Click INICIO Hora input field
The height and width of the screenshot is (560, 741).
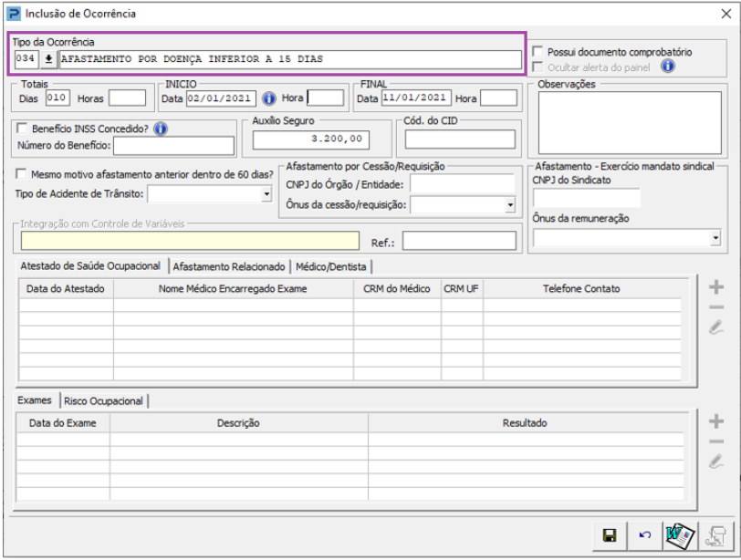(326, 98)
